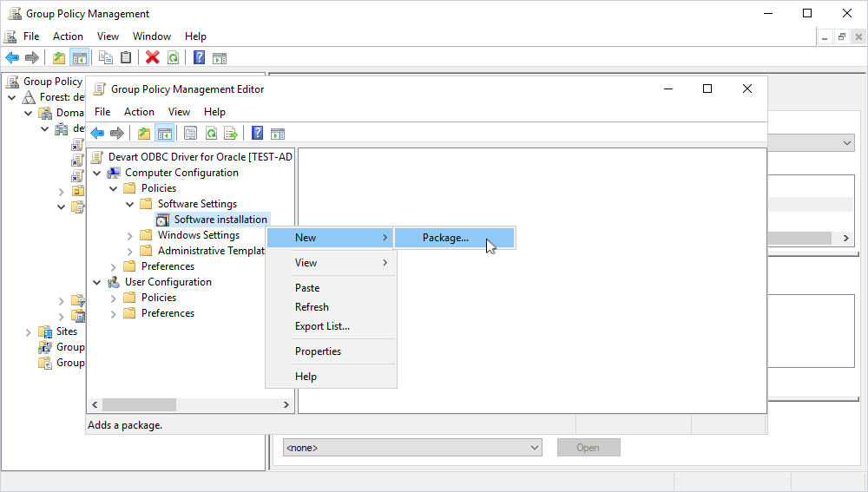Expand Windows Settings folder
The height and width of the screenshot is (492, 868).
point(130,236)
